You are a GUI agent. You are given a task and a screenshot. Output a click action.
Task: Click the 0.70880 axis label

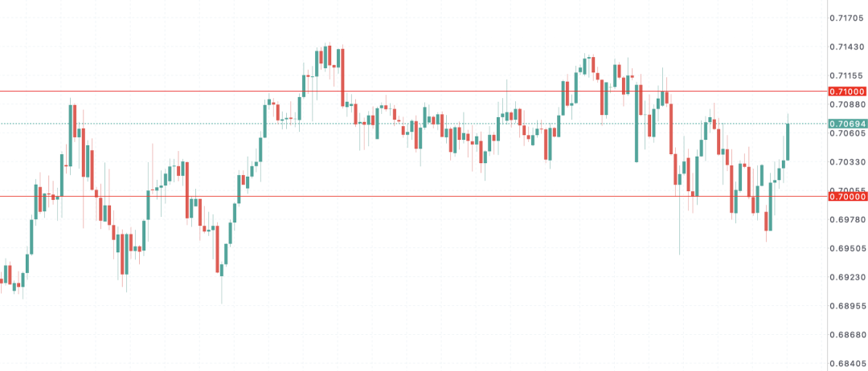(846, 104)
